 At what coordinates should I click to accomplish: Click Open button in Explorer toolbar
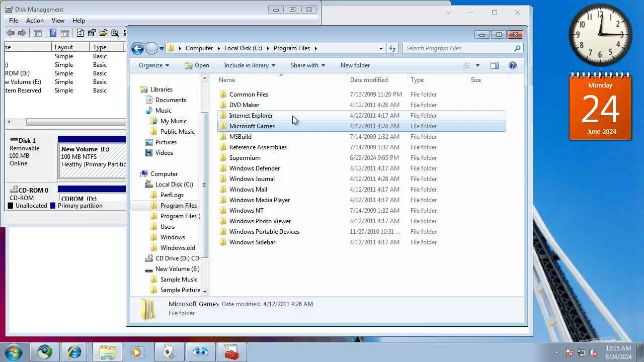(x=197, y=65)
